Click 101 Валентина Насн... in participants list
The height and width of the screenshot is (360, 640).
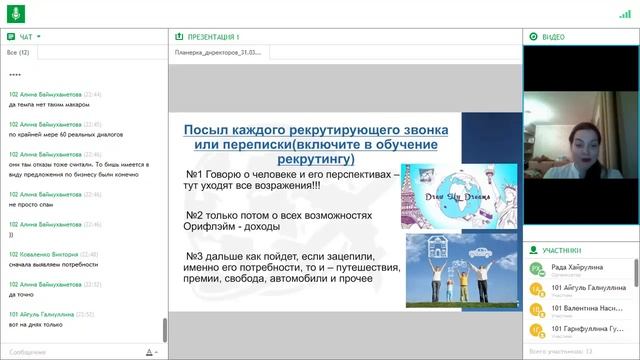[x=587, y=308]
